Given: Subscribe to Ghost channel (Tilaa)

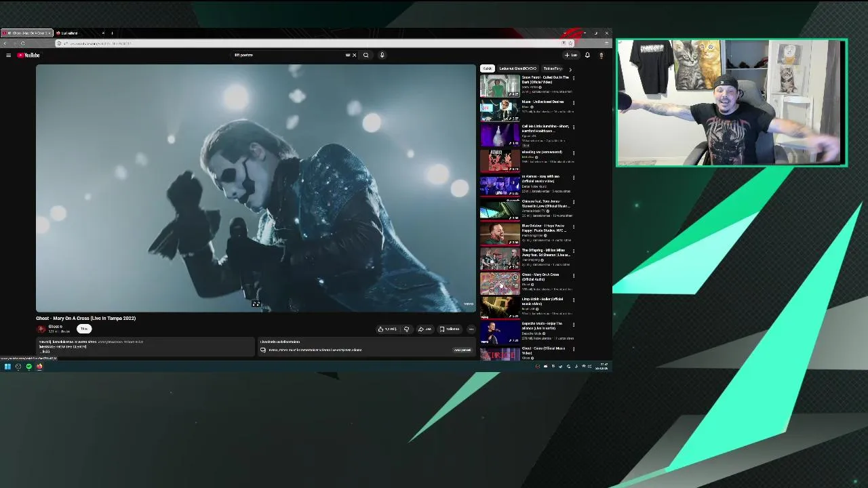Looking at the screenshot, I should click(84, 329).
